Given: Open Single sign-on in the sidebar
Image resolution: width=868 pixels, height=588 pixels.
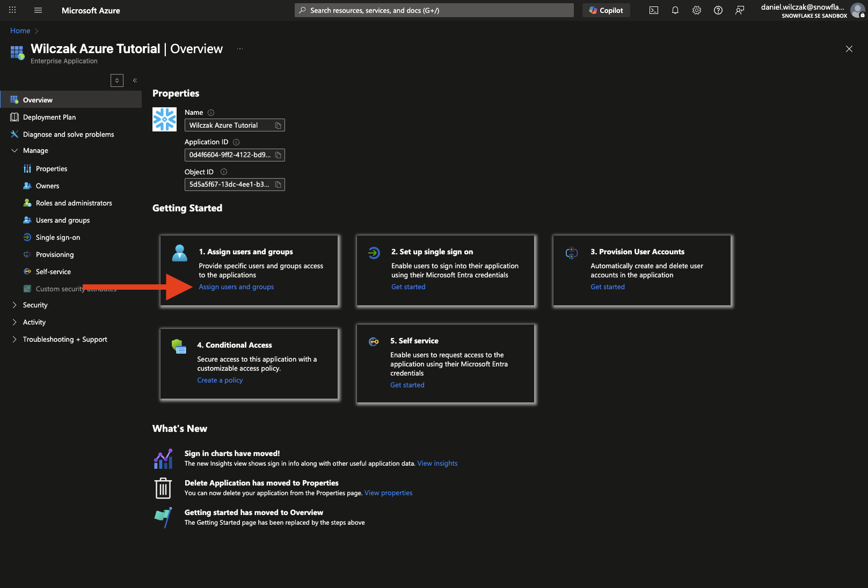Looking at the screenshot, I should [58, 238].
